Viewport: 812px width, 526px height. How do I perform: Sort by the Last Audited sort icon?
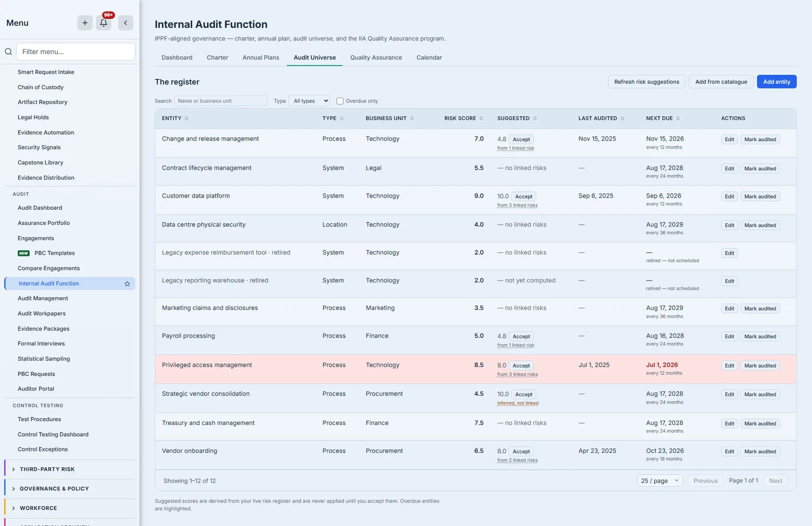(622, 119)
